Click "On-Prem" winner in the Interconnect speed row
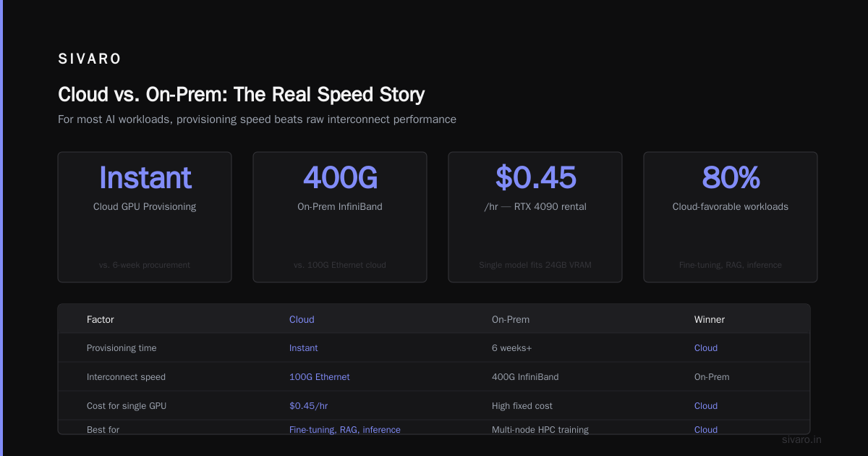Viewport: 868px width, 456px height. coord(712,377)
